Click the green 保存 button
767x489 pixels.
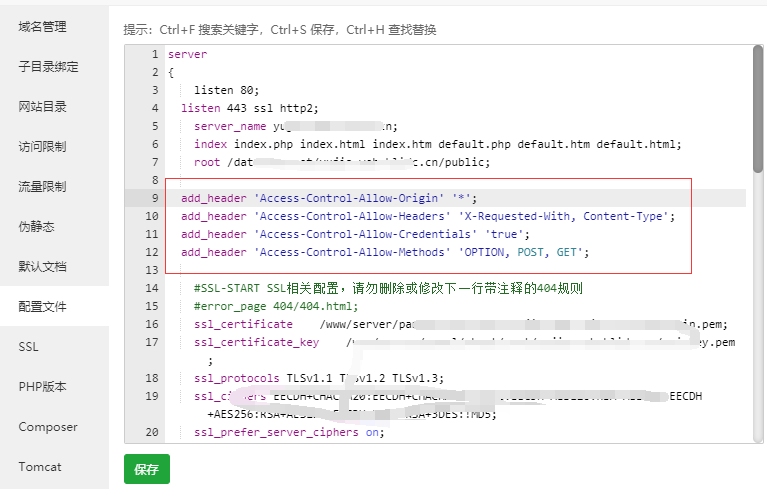[x=147, y=469]
